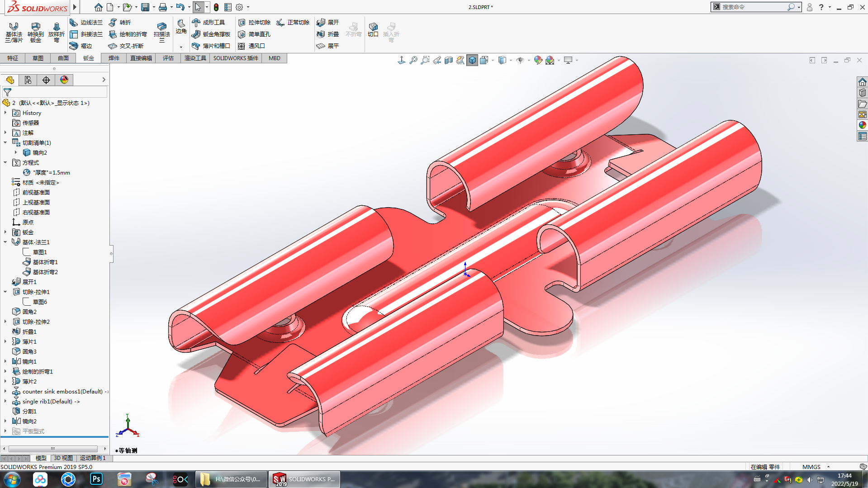The image size is (868, 488).
Task: Open the SOLIDWORKS 插件 tab
Action: (236, 58)
